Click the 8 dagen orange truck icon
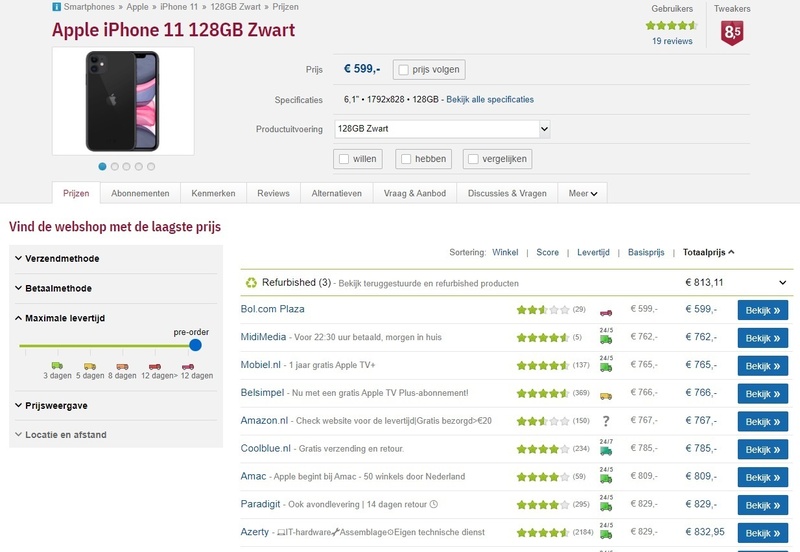Screen dimensions: 800x552 point(122,366)
